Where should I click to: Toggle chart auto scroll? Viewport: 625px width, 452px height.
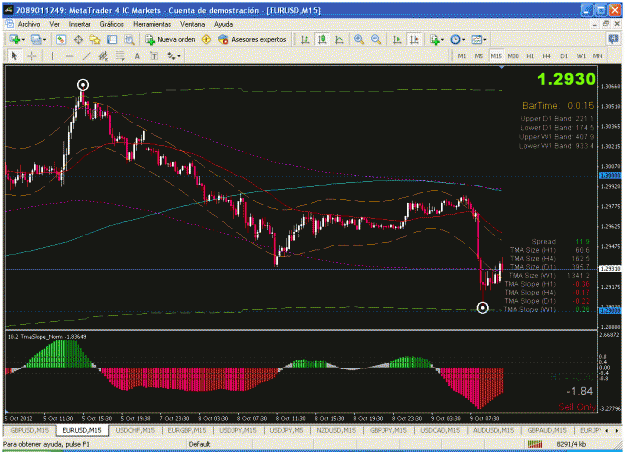397,39
